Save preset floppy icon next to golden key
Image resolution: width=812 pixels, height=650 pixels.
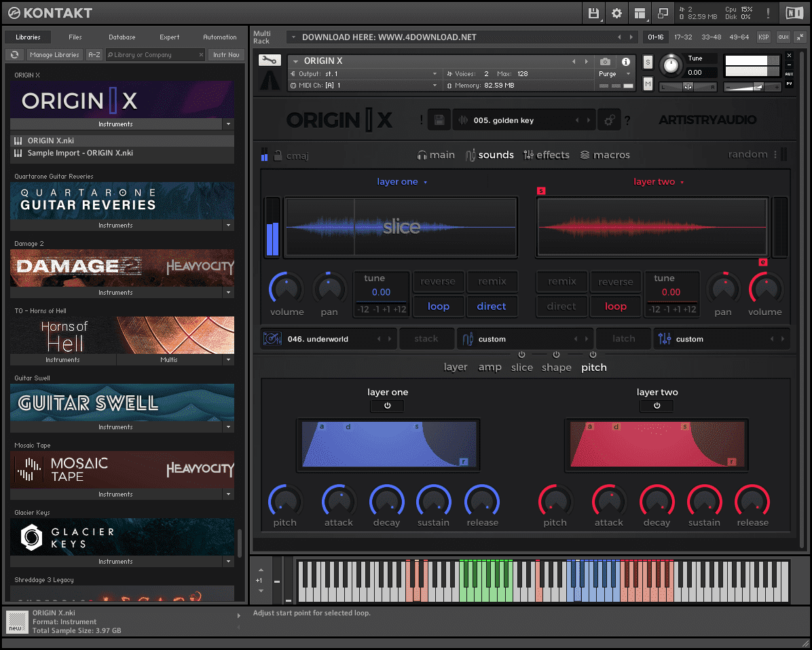tap(439, 120)
